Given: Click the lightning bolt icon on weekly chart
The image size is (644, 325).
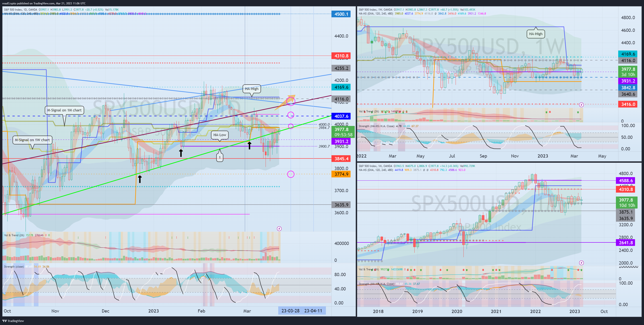Looking at the screenshot, I should (582, 105).
